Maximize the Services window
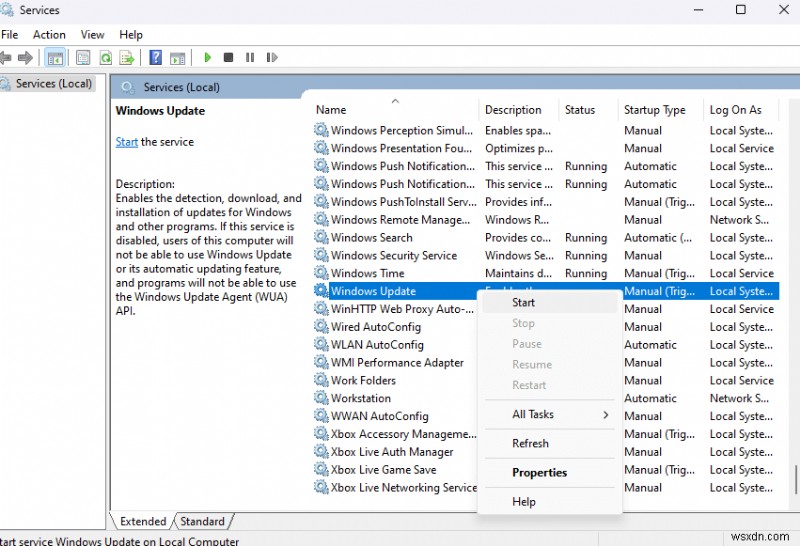 tap(741, 10)
